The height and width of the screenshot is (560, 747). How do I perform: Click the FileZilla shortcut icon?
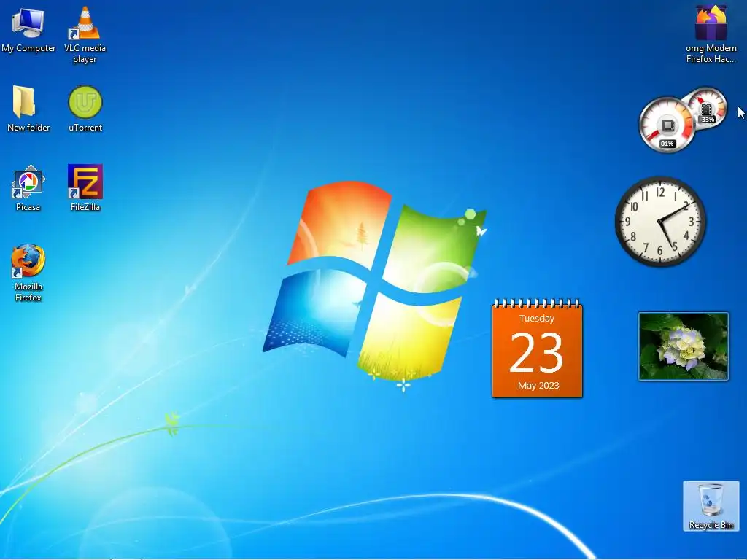click(x=85, y=188)
